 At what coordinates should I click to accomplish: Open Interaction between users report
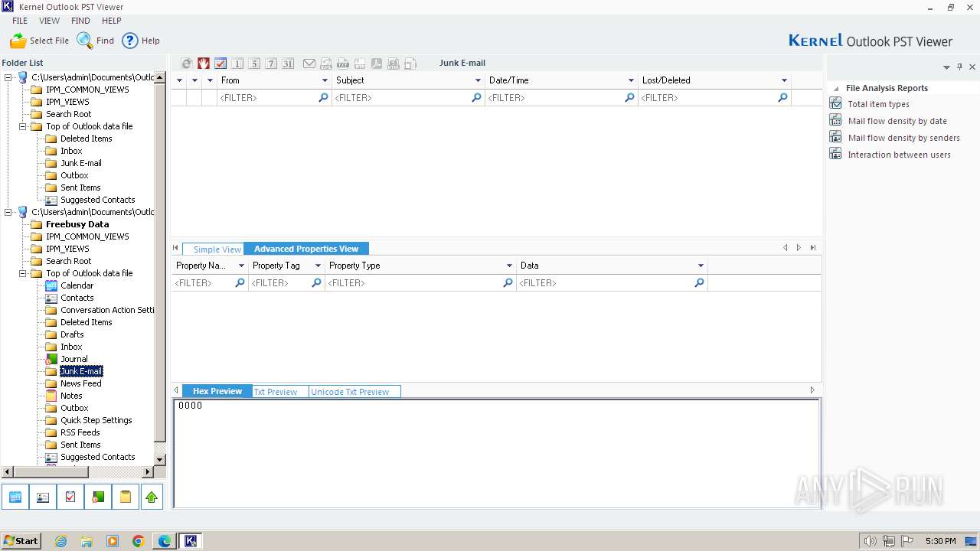(899, 155)
